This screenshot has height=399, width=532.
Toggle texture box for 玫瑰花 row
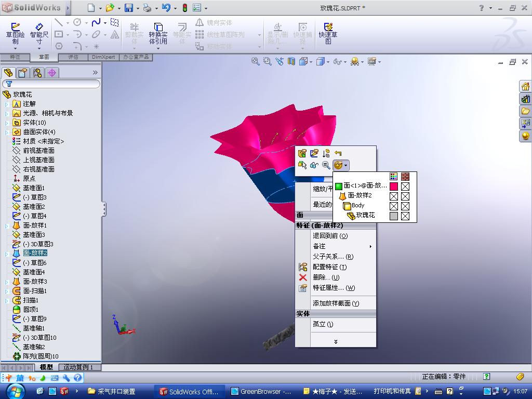405,216
